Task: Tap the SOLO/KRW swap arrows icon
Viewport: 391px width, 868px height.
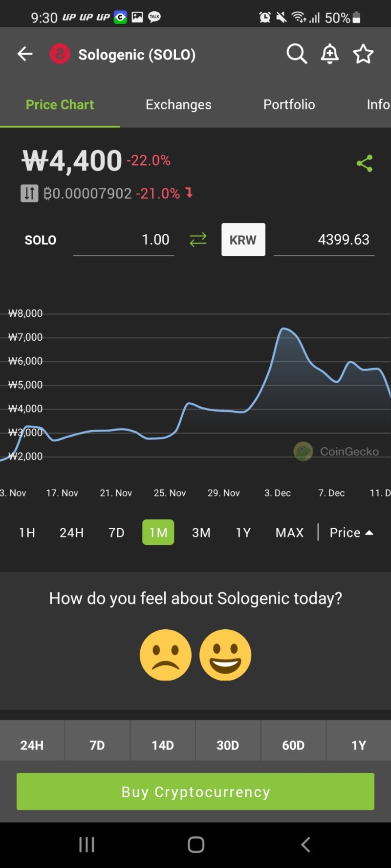Action: (x=198, y=240)
